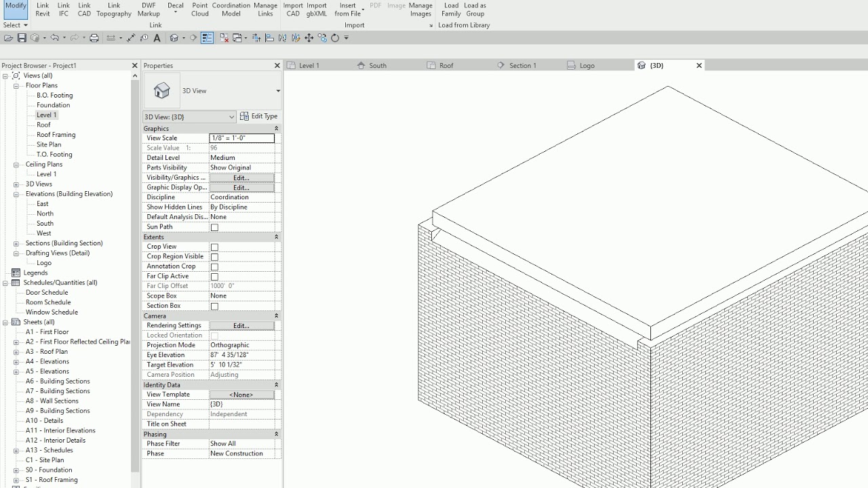Click the Redo arrow icon

[75, 38]
